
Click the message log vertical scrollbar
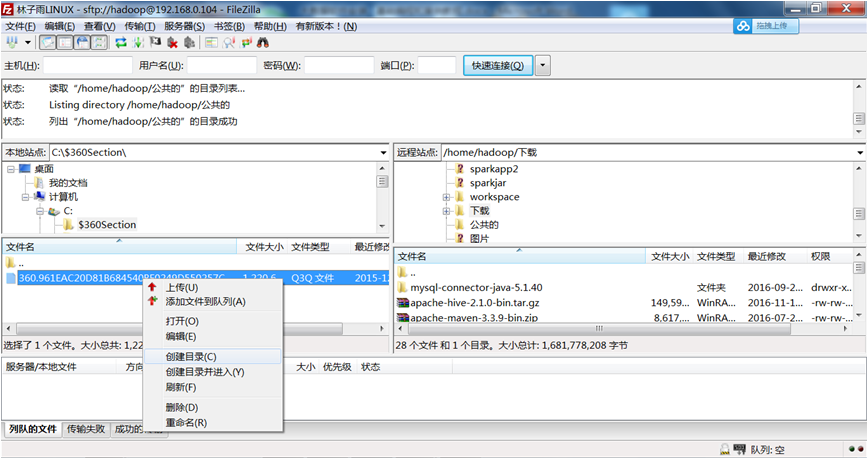click(x=858, y=105)
